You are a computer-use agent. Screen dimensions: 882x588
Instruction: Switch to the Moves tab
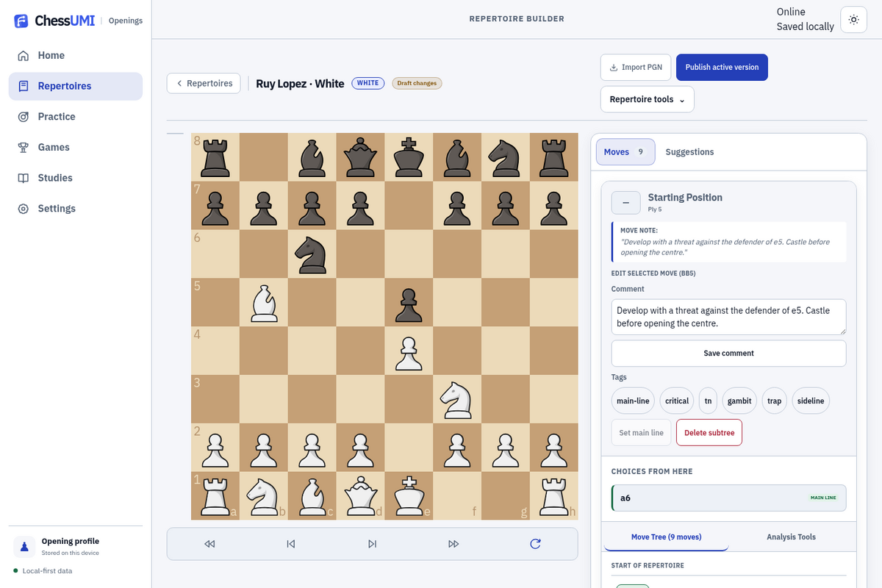point(625,151)
